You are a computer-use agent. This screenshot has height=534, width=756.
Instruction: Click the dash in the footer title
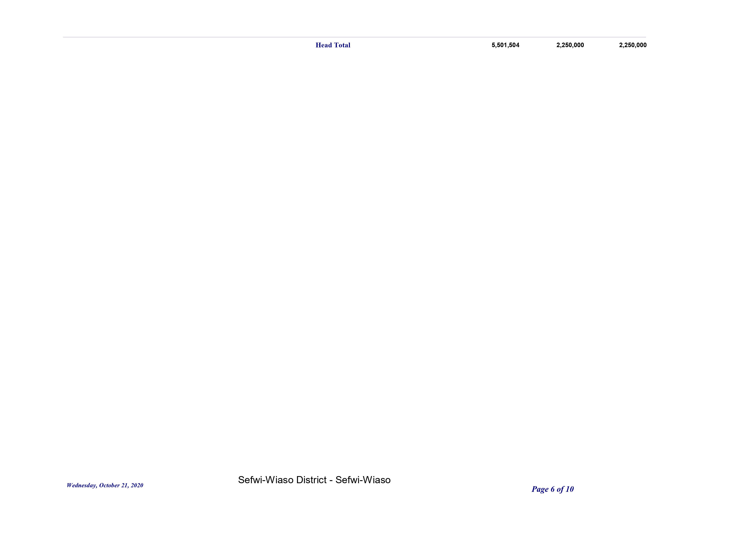tap(331, 481)
